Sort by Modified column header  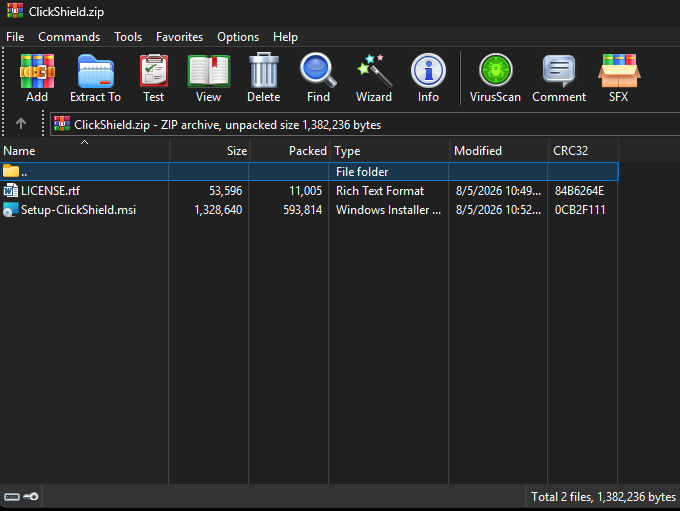[x=499, y=151]
